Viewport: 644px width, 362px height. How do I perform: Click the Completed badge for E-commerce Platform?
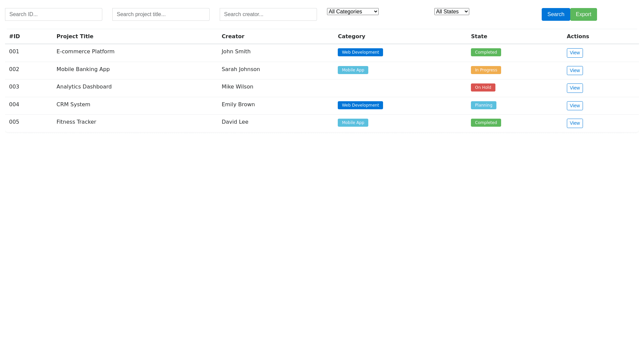(486, 52)
